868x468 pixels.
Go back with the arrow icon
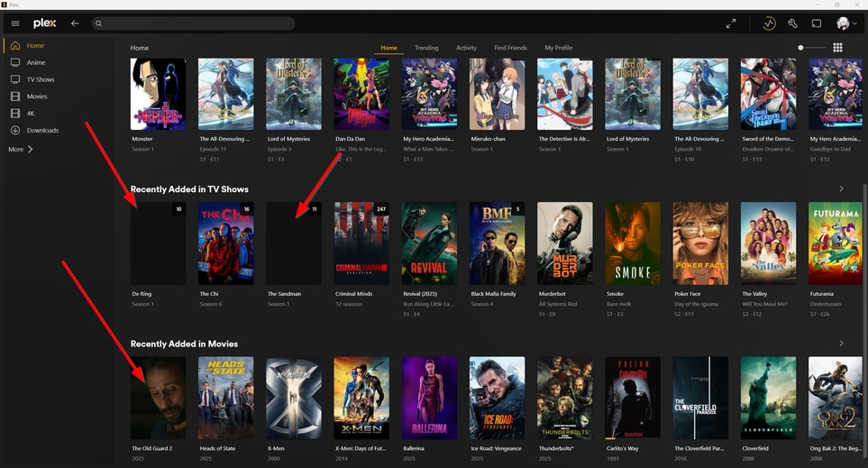pos(75,23)
